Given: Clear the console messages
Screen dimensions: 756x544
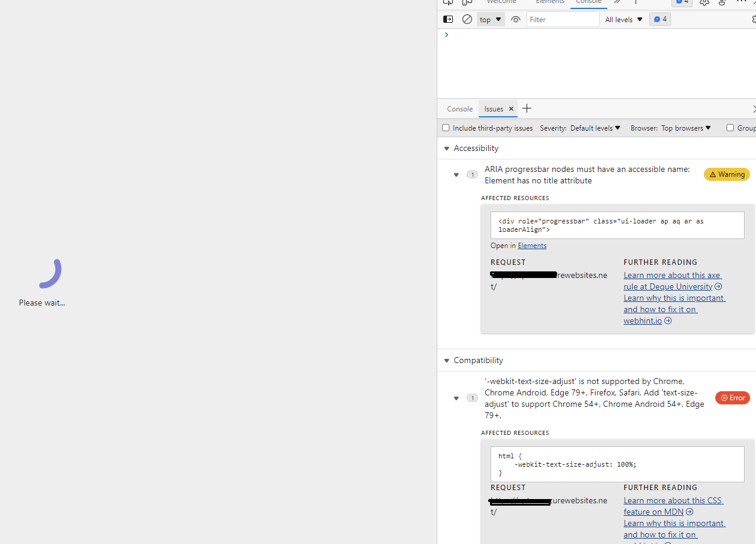Looking at the screenshot, I should pos(467,19).
